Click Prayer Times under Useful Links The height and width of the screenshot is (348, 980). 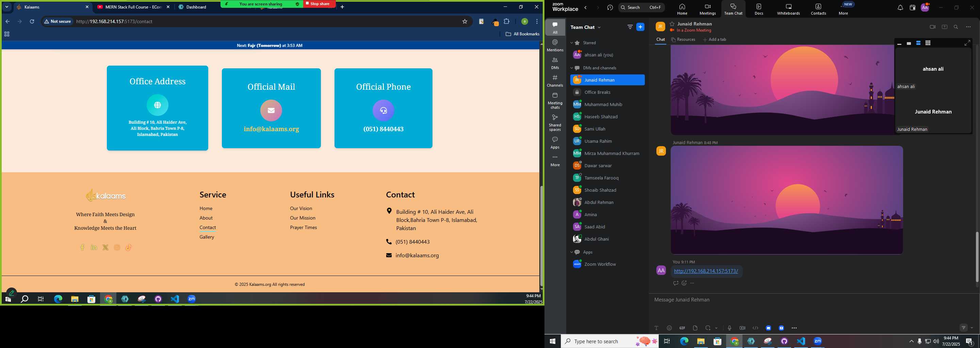pyautogui.click(x=303, y=228)
